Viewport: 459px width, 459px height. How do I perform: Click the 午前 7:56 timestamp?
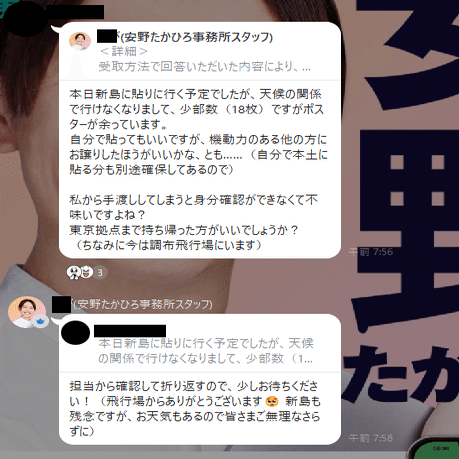(x=371, y=252)
